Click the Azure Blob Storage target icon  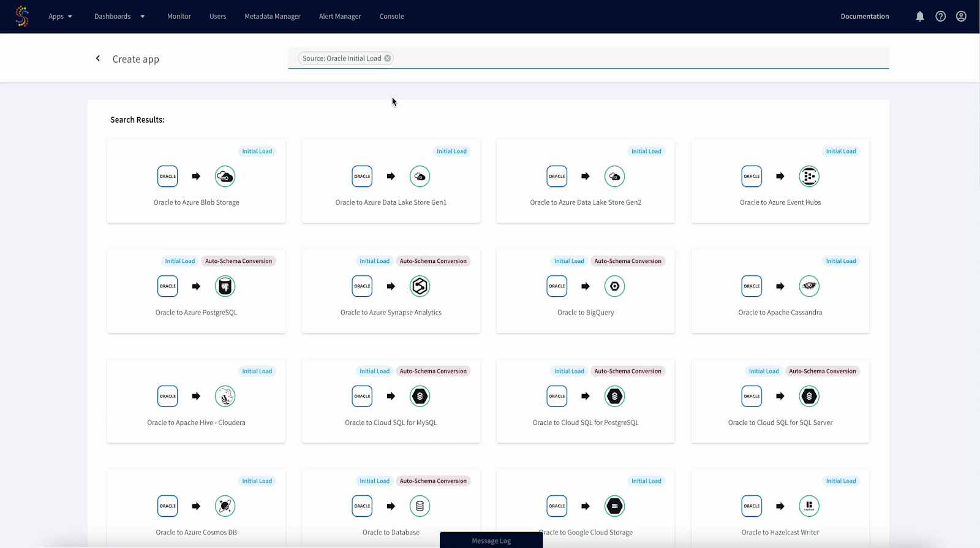coord(225,177)
